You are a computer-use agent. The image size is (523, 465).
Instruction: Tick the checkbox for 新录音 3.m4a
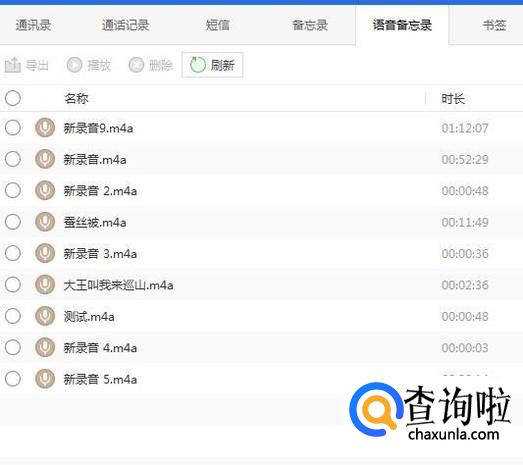click(13, 253)
